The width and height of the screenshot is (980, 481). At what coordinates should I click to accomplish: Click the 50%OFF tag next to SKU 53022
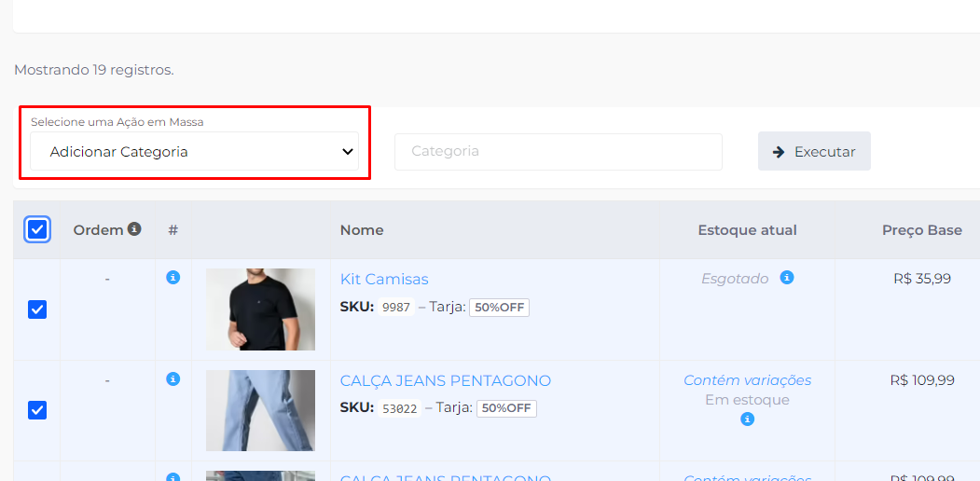coord(507,408)
